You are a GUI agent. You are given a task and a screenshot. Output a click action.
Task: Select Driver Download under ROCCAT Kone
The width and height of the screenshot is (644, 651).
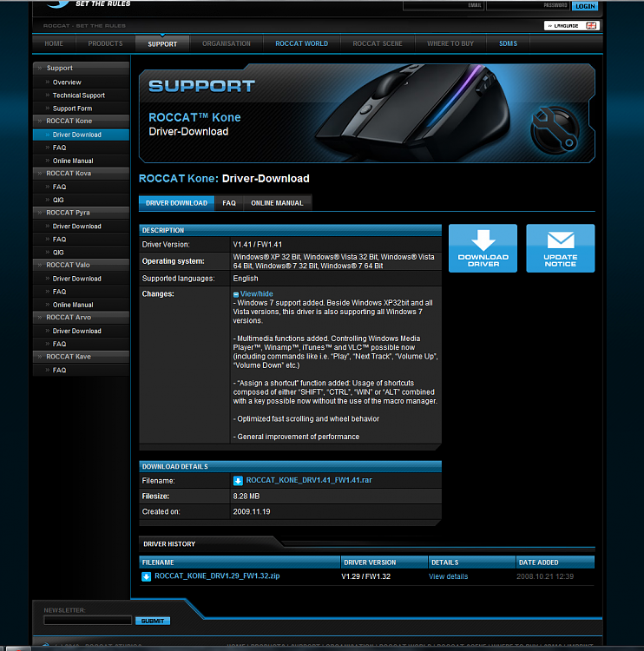(x=81, y=135)
